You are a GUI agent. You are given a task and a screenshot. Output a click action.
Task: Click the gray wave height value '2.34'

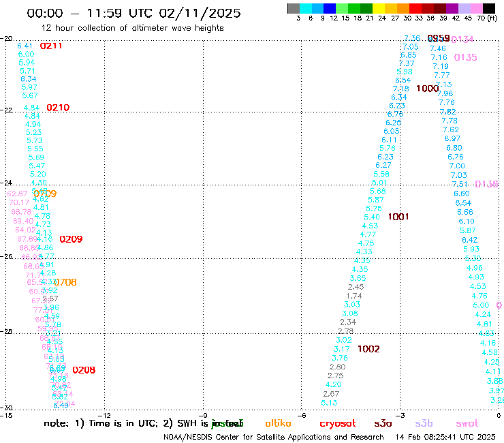point(348,322)
